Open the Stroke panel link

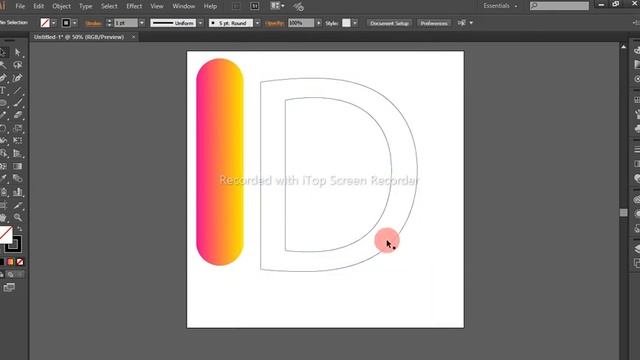(93, 23)
